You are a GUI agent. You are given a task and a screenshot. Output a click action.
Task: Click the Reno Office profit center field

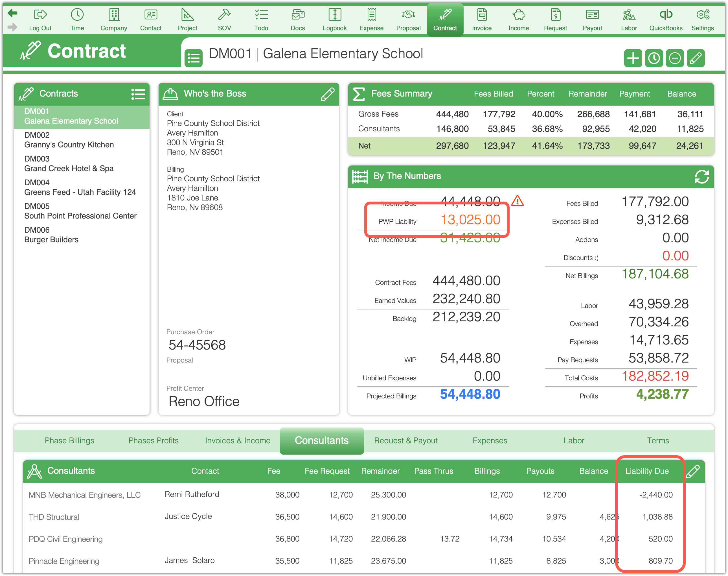coord(204,401)
